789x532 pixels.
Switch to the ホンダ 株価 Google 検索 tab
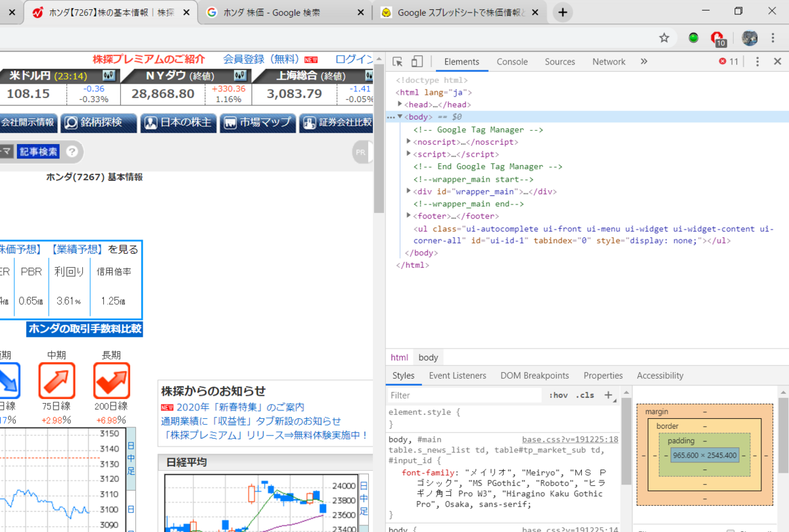point(285,12)
